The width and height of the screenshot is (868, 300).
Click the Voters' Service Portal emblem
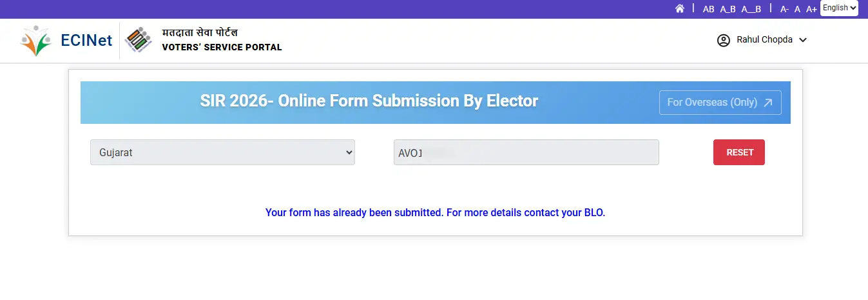pos(138,40)
